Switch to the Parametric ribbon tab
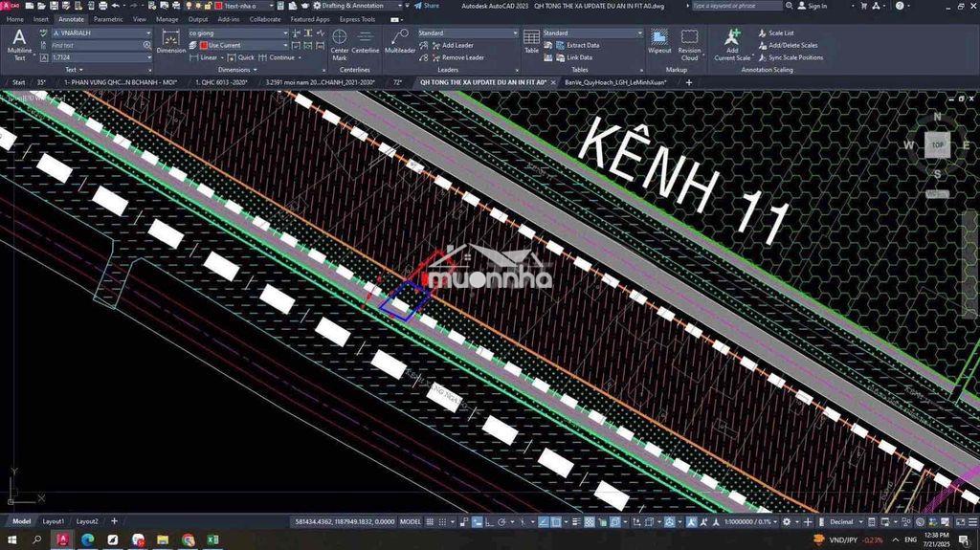This screenshot has height=550, width=980. coord(108,19)
